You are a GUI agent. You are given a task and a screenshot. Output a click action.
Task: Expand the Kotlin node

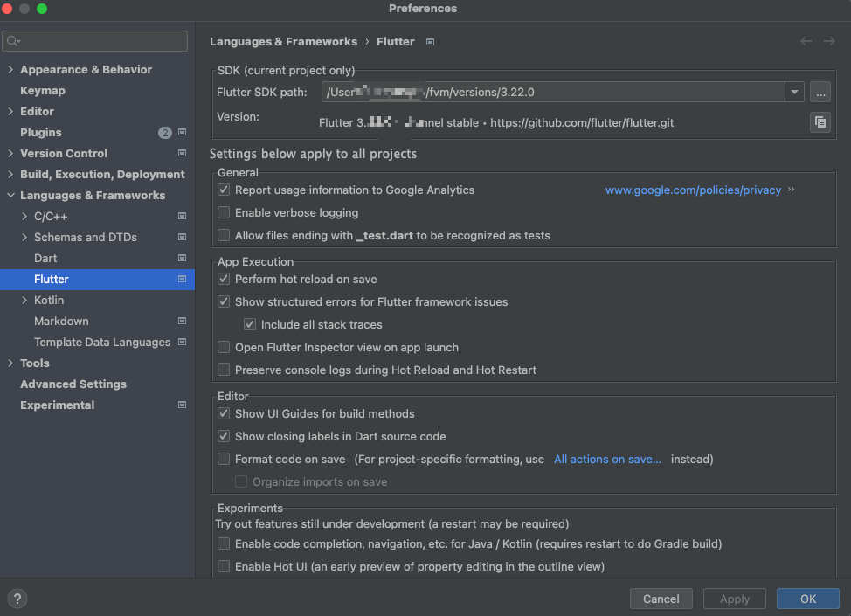click(24, 300)
